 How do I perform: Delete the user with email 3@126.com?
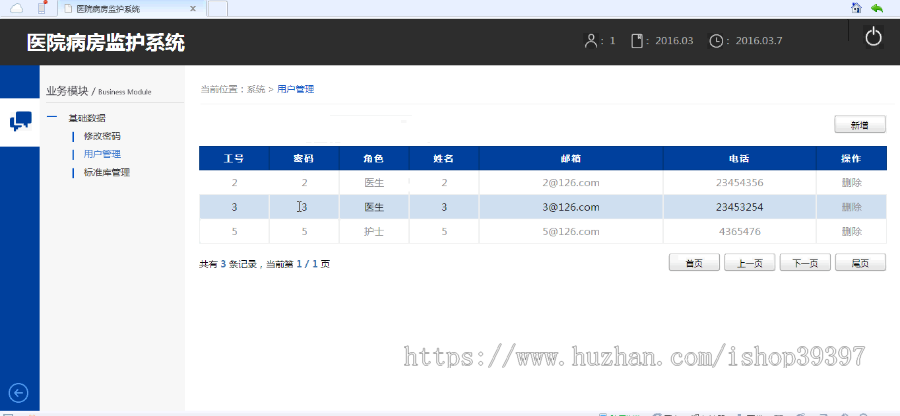pos(851,207)
